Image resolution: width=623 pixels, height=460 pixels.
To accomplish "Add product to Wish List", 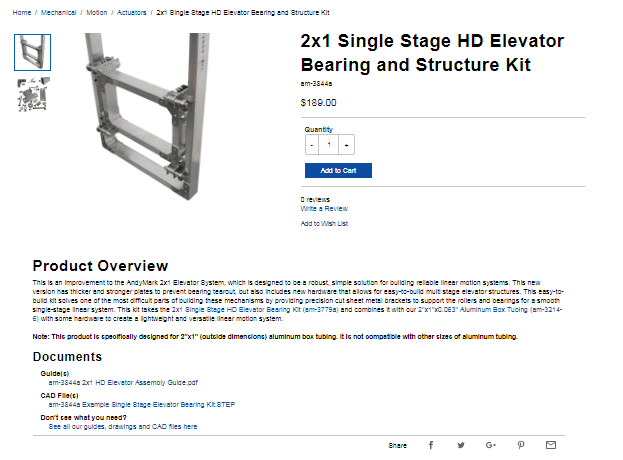I will pos(324,224).
